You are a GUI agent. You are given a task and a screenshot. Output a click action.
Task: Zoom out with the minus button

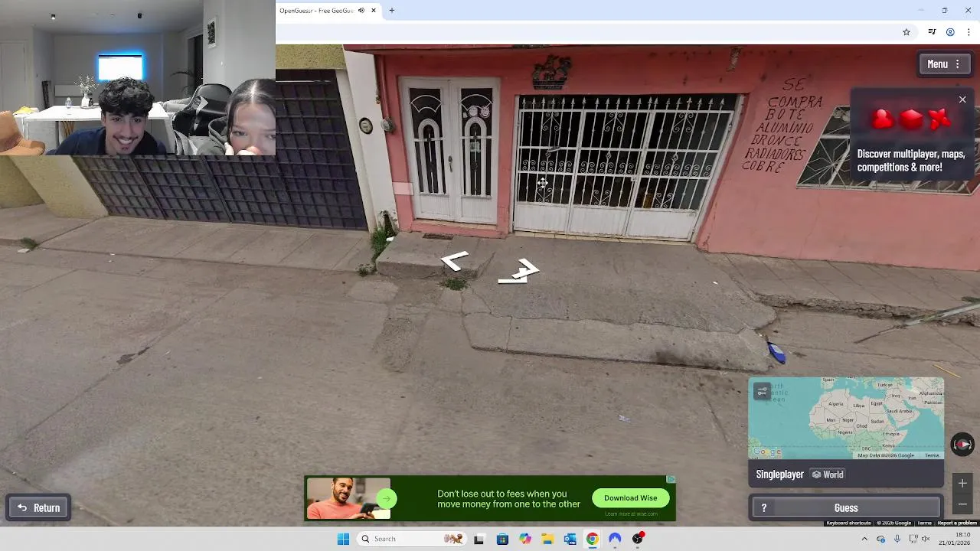962,504
